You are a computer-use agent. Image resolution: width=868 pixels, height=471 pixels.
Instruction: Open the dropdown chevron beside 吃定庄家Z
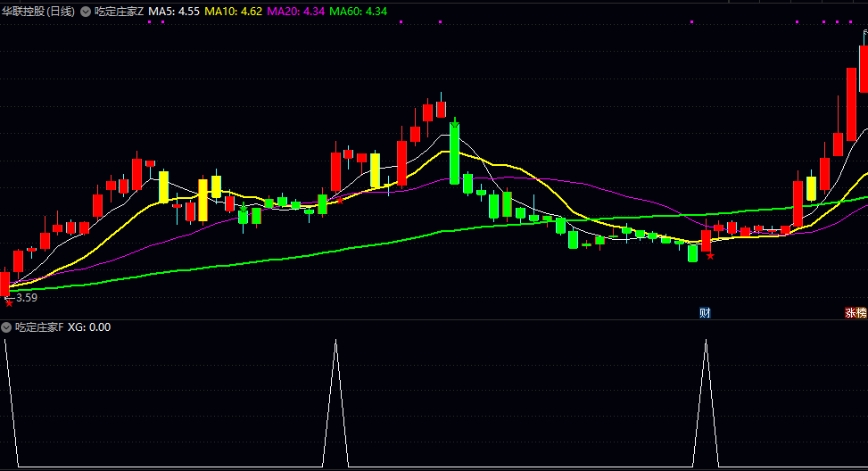click(x=86, y=12)
